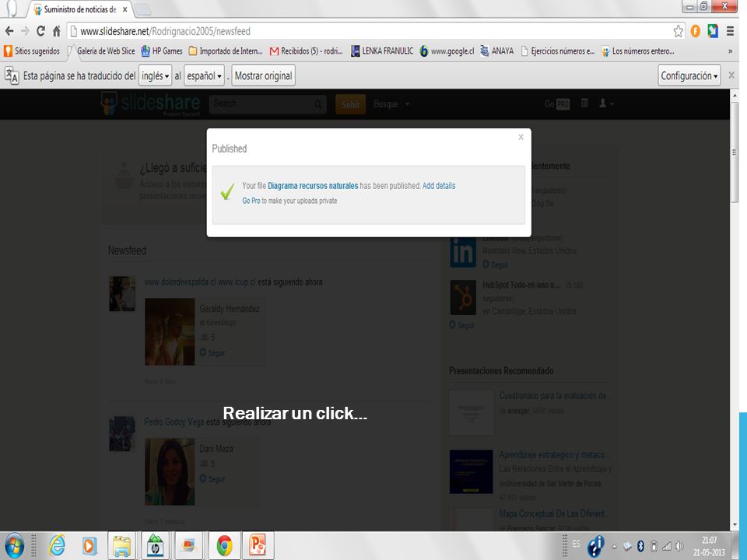
Task: Bookmark this page with the star icon
Action: [678, 31]
